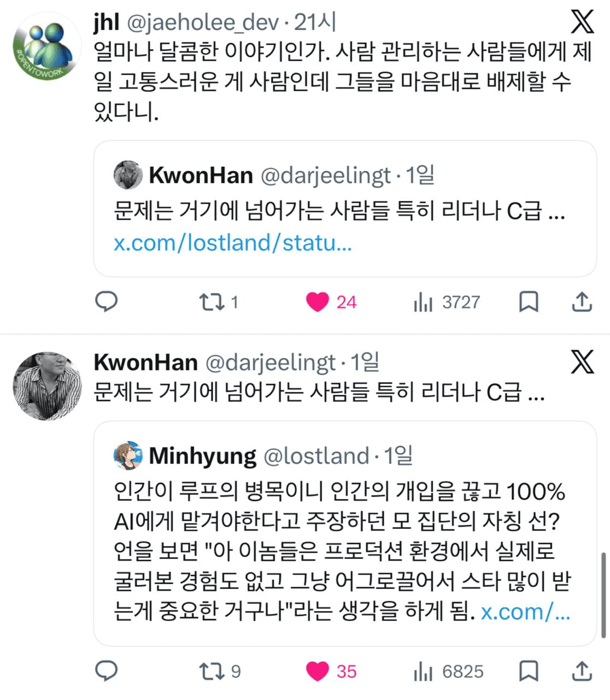Open @jaeholee_dev profile handle
This screenshot has height=700, width=610.
point(203,22)
